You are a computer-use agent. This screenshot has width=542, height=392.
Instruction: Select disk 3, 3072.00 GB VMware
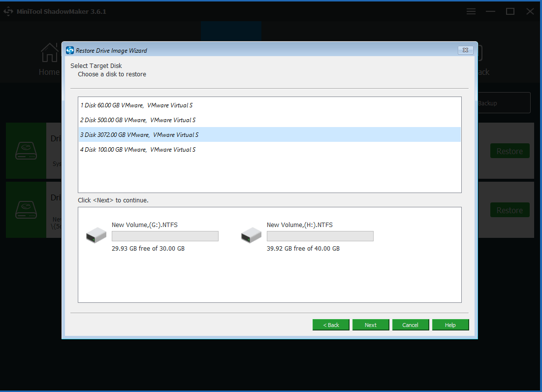tap(269, 134)
